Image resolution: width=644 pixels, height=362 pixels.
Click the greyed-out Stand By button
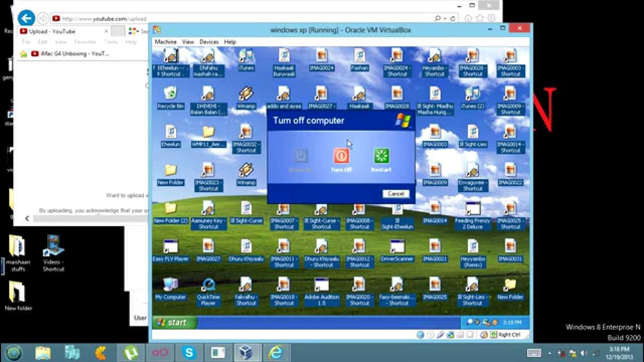point(301,156)
